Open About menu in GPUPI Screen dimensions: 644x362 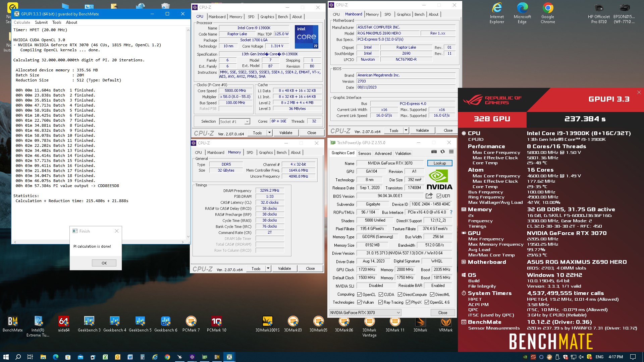coord(71,22)
